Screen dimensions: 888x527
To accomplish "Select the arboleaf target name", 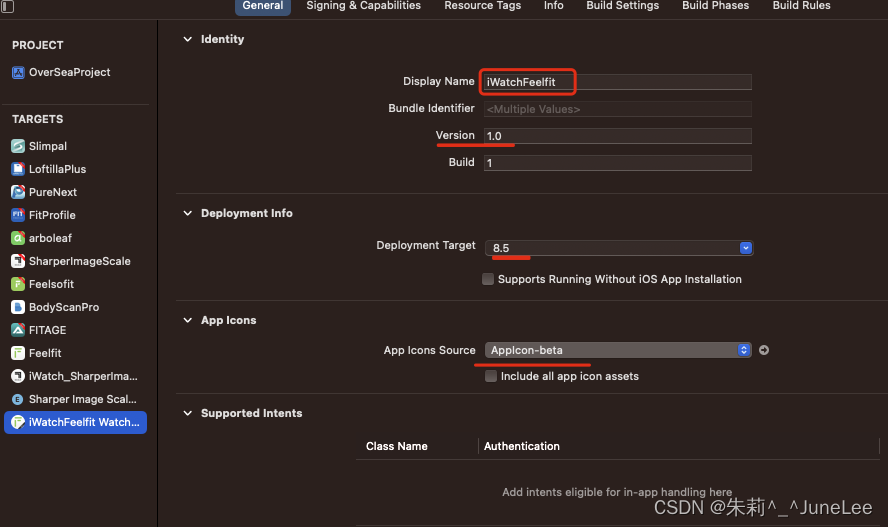I will (x=50, y=238).
